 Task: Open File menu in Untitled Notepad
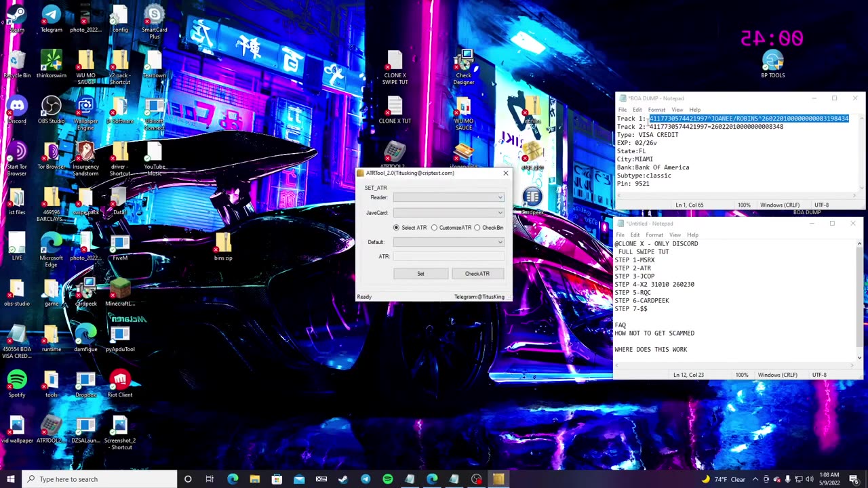(x=620, y=235)
